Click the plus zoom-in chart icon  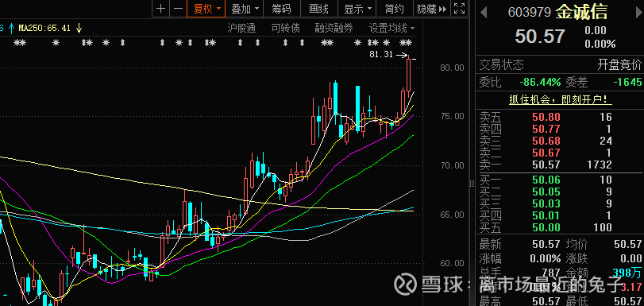click(x=161, y=9)
